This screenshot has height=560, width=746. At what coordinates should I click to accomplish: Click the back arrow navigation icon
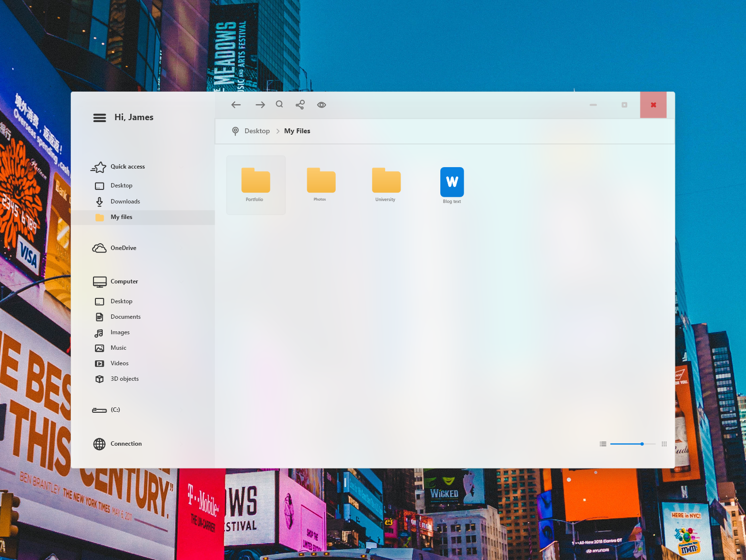pyautogui.click(x=236, y=105)
